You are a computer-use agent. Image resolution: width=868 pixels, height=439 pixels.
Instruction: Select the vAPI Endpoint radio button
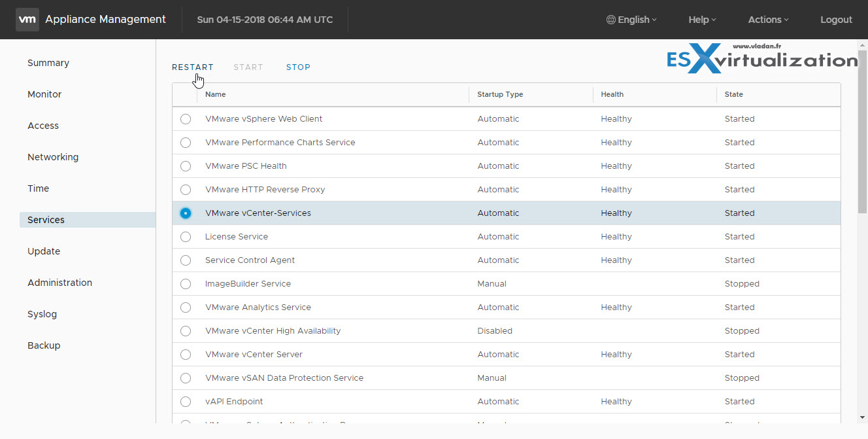[x=186, y=402]
